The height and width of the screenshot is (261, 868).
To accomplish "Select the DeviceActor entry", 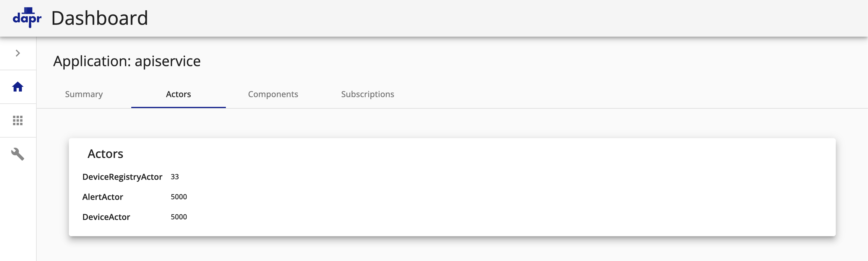I will 106,217.
